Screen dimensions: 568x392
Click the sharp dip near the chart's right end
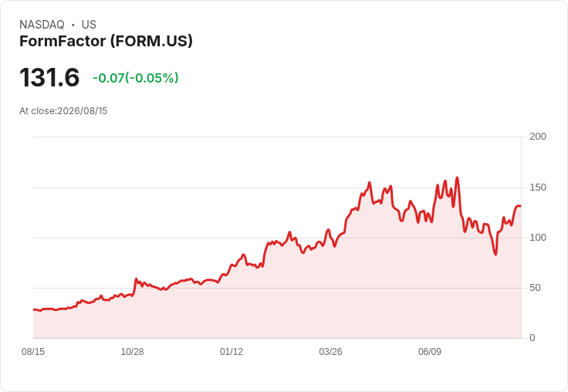pos(495,255)
